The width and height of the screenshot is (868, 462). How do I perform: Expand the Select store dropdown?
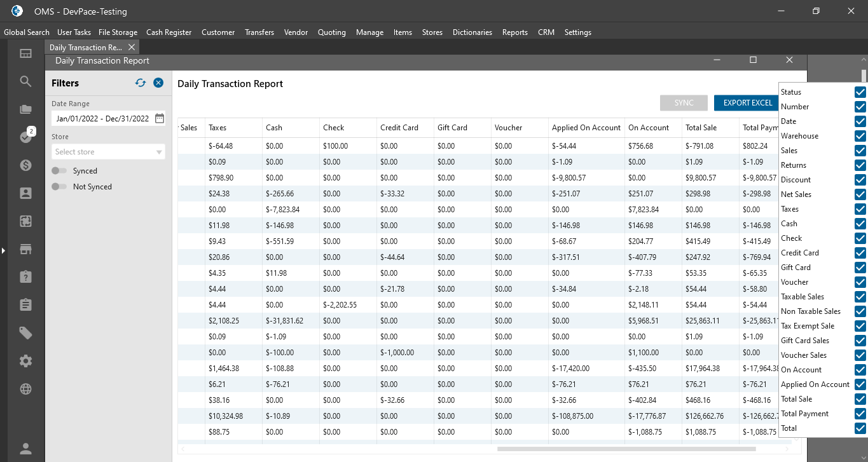pos(159,152)
